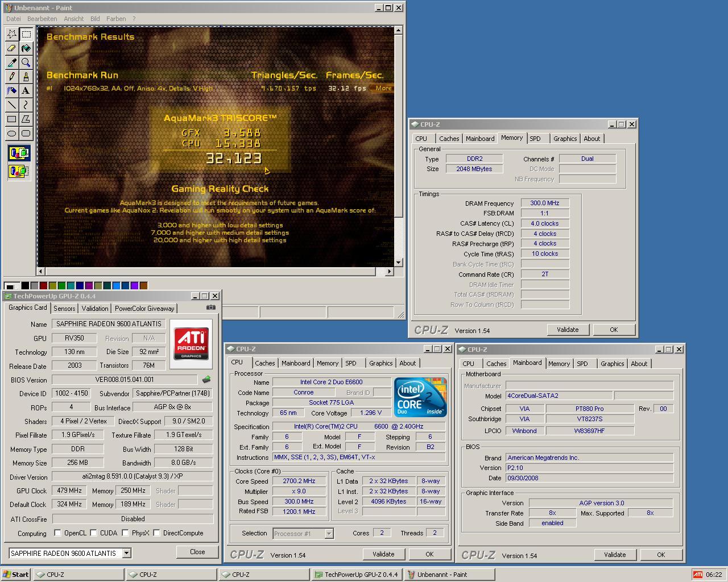Click Validate in the CPU tab CPU-Z window

[383, 554]
